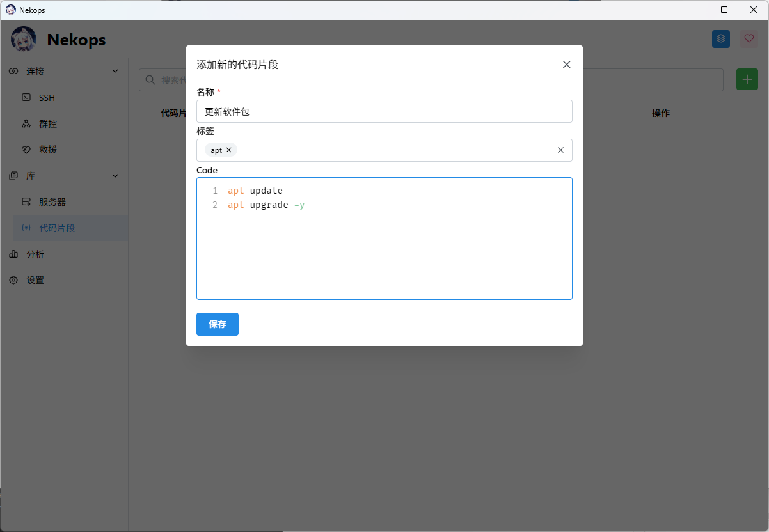Screen dimensions: 769x532
Task: Click the 救援 rescue heart icon
Action: point(26,150)
